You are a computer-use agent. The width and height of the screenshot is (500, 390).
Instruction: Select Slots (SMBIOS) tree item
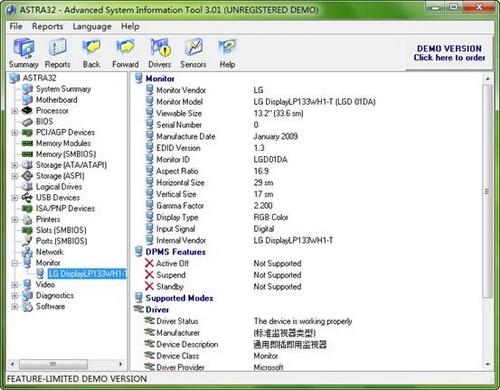(x=61, y=230)
